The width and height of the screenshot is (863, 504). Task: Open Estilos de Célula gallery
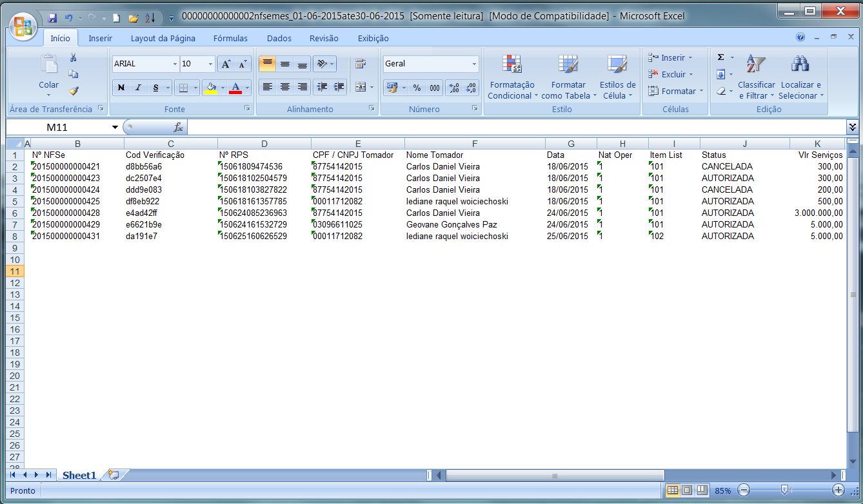coord(617,77)
